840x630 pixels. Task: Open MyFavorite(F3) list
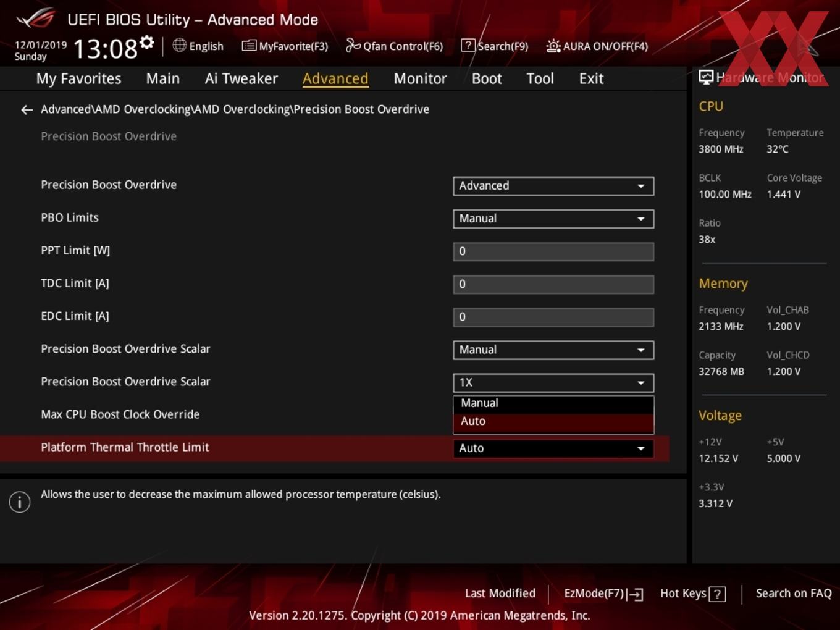(x=285, y=46)
